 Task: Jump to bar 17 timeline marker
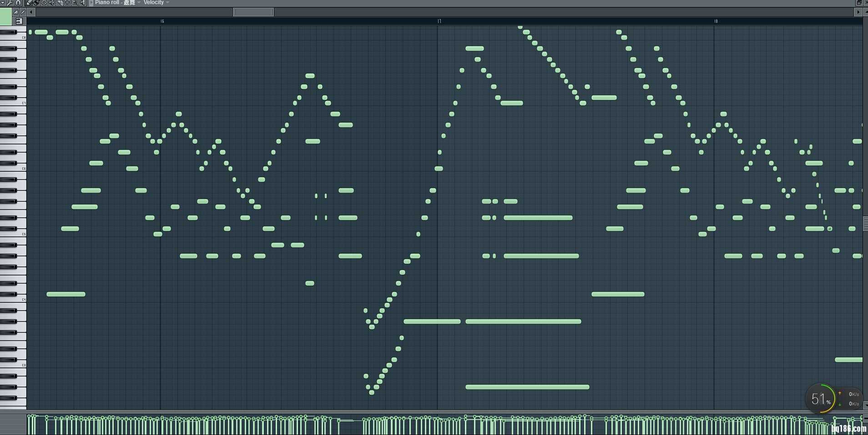tap(439, 21)
